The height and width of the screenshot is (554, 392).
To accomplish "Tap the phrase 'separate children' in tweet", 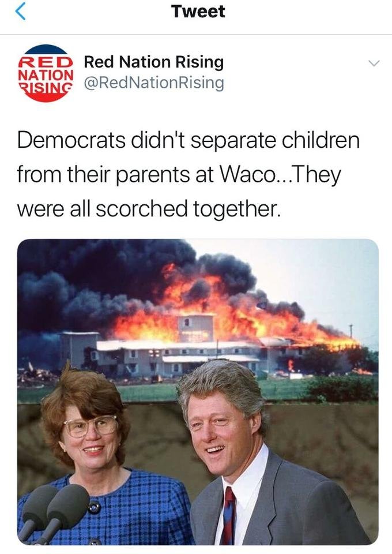I will 275,141.
